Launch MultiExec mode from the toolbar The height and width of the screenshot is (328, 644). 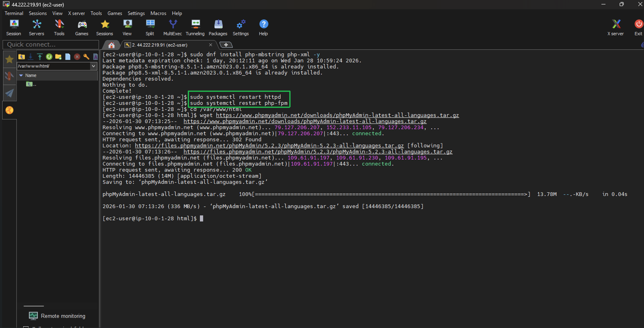[x=172, y=27]
